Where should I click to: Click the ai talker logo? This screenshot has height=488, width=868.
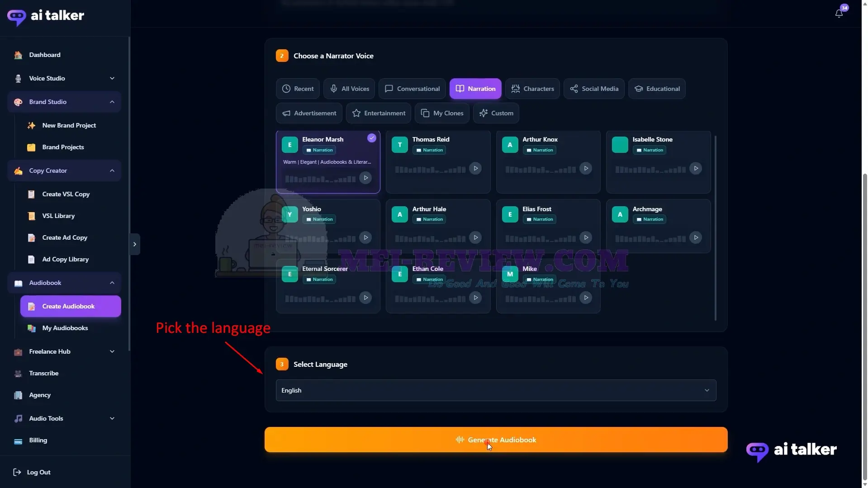[x=46, y=16]
